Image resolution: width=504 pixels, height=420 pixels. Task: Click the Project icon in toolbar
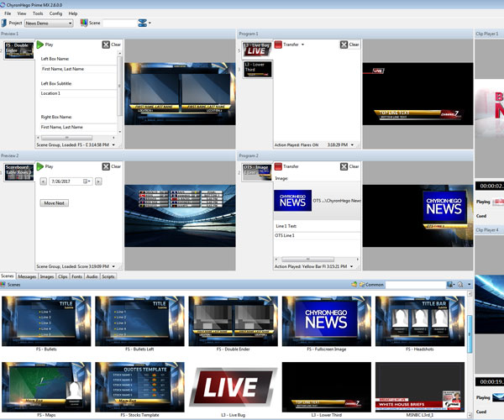point(4,24)
